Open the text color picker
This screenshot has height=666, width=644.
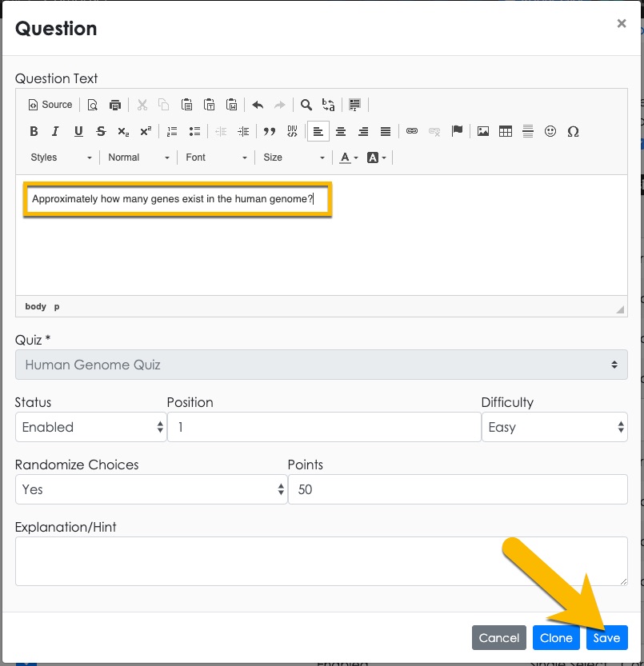tap(348, 158)
